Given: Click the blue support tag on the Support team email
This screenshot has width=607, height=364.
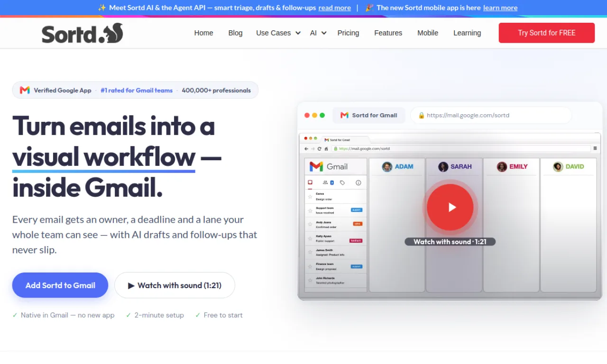Looking at the screenshot, I should point(357,209).
